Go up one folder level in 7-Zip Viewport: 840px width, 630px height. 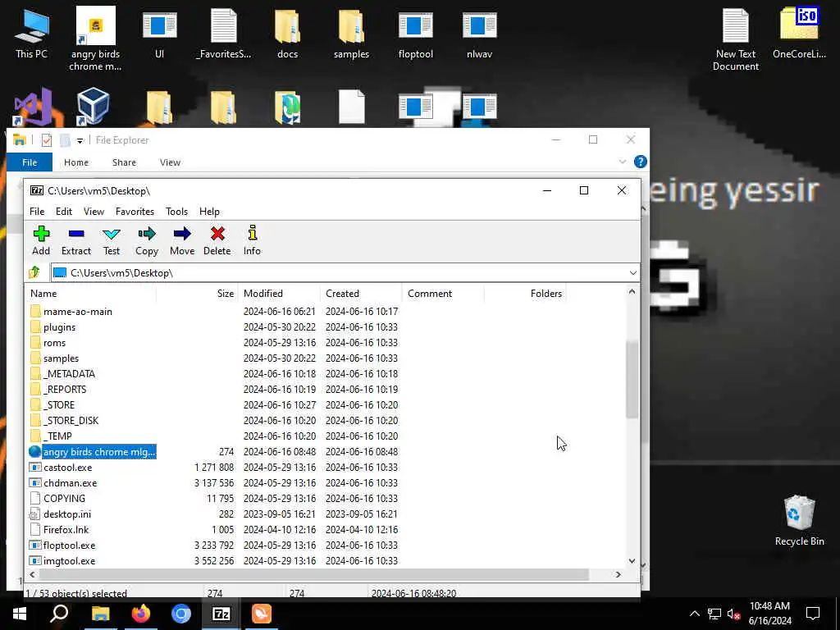point(34,272)
